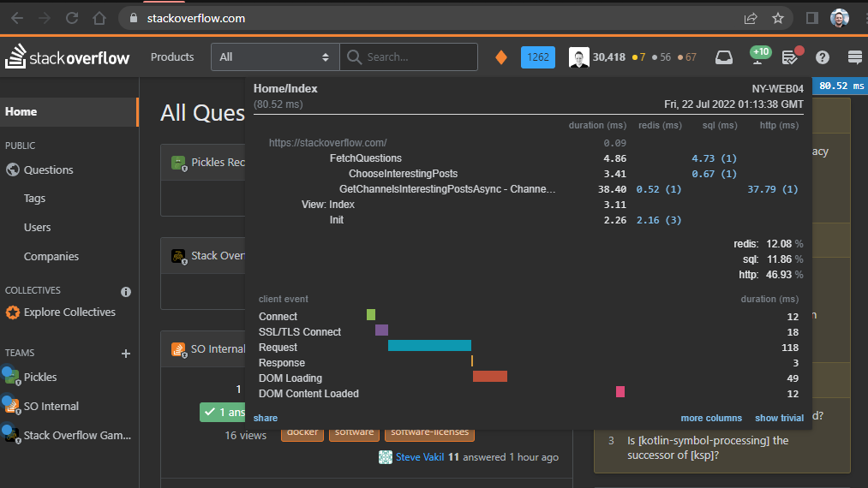Image resolution: width=868 pixels, height=488 pixels.
Task: Open FetchQuestions sql timing 4.73 (1)
Action: (x=714, y=158)
